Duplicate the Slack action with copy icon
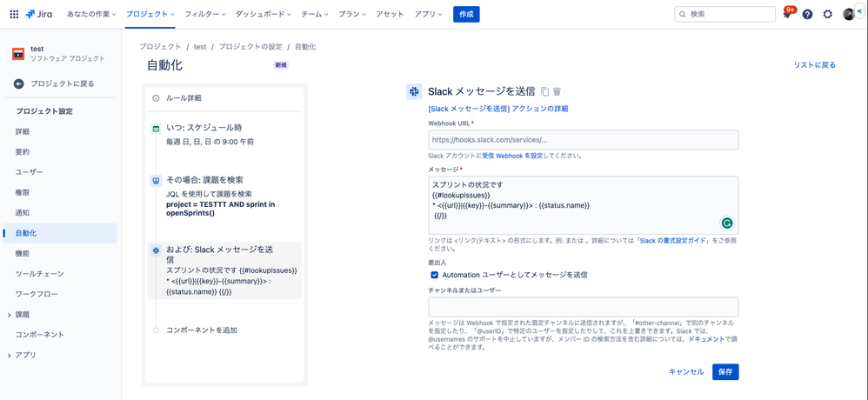 (544, 91)
